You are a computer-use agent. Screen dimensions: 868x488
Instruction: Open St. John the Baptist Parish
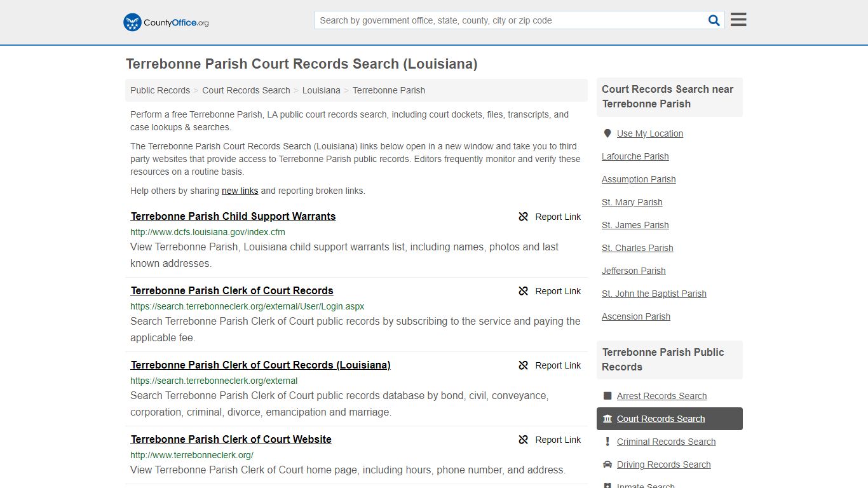654,294
